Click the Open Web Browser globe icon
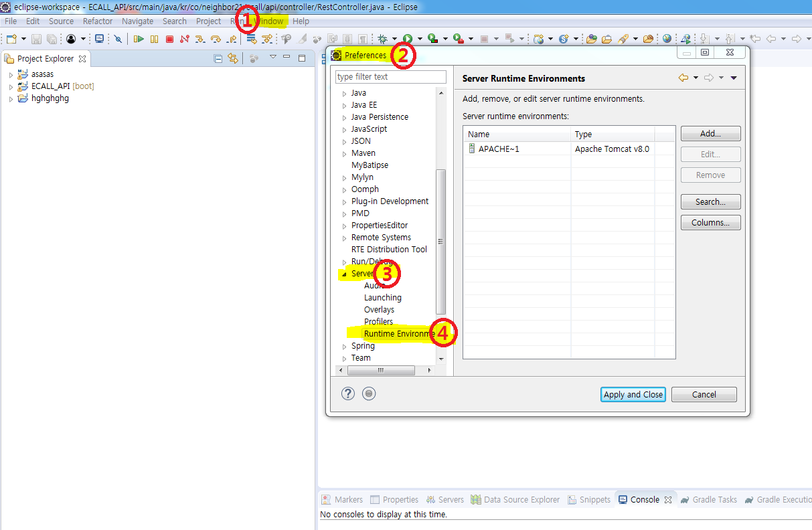Viewport: 812px width, 530px height. [x=667, y=39]
